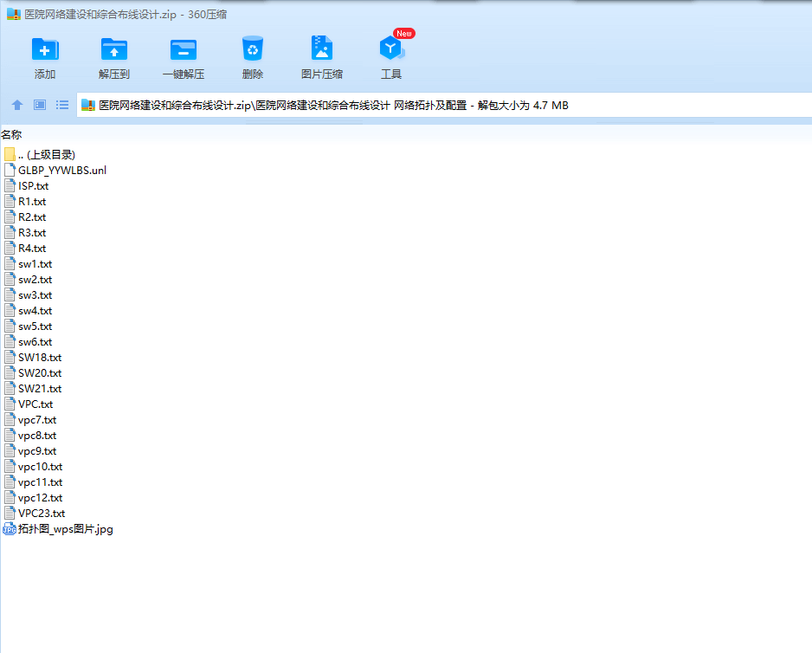The image size is (812, 653).
Task: Select the file SW20.txt
Action: point(33,372)
